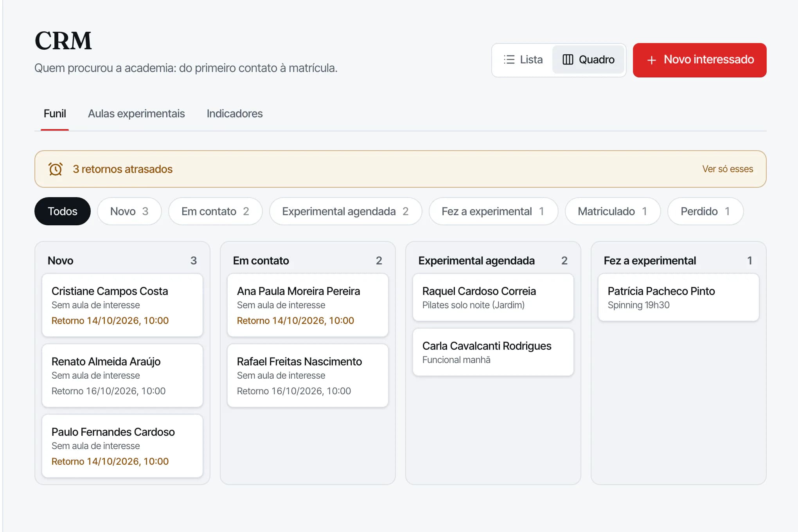Open Raquel Cardoso Correia card
This screenshot has height=532, width=798.
[493, 297]
